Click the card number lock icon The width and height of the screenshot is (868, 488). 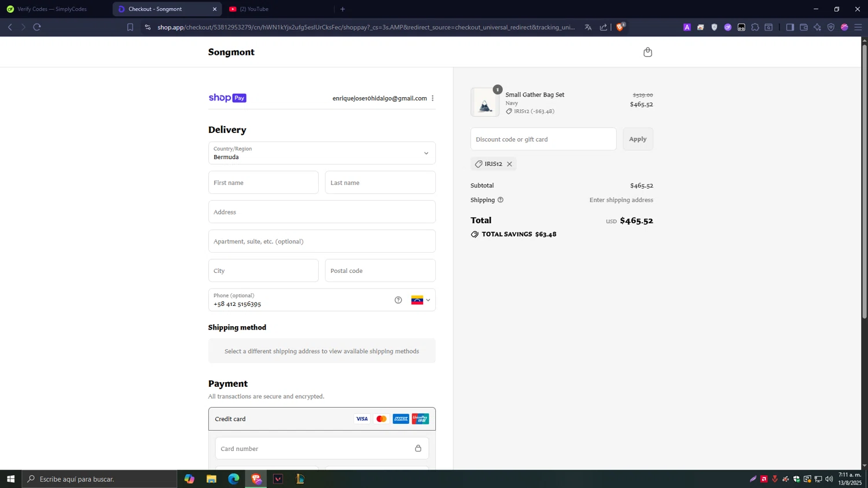point(418,449)
